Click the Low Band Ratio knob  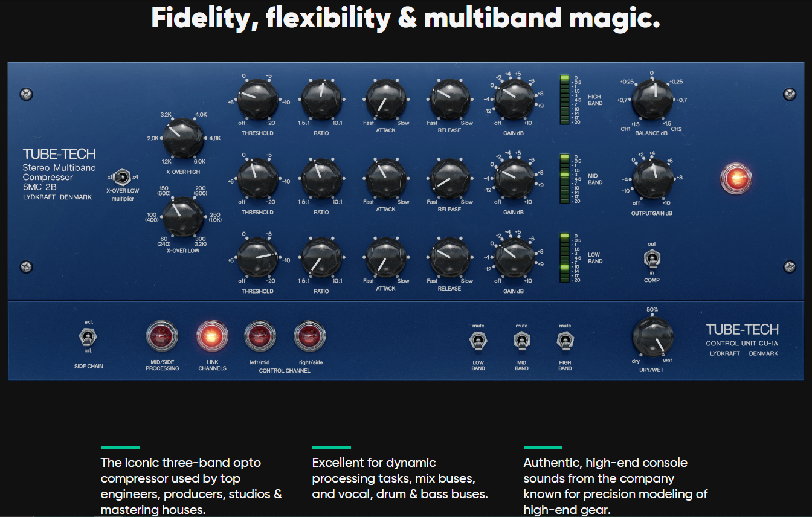pos(321,257)
